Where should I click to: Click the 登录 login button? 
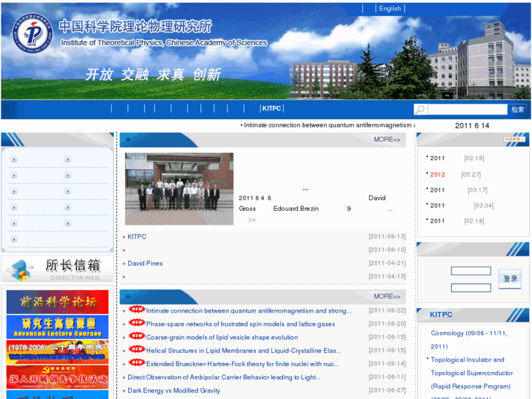[510, 279]
